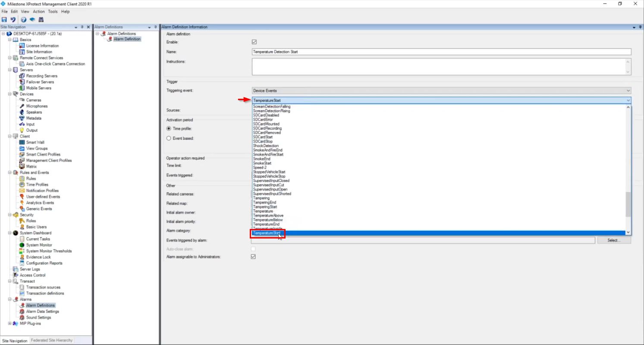Toggle Alarm assignable to Administrators checkbox
Image resolution: width=644 pixels, height=345 pixels.
pyautogui.click(x=253, y=257)
